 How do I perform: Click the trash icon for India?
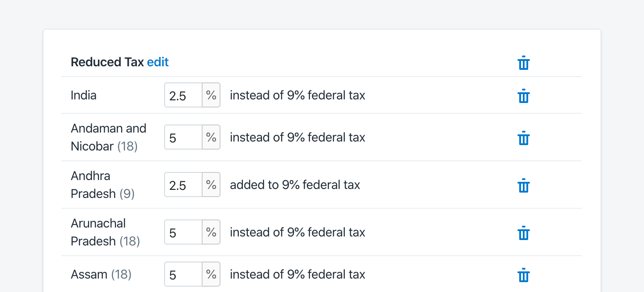pos(524,96)
